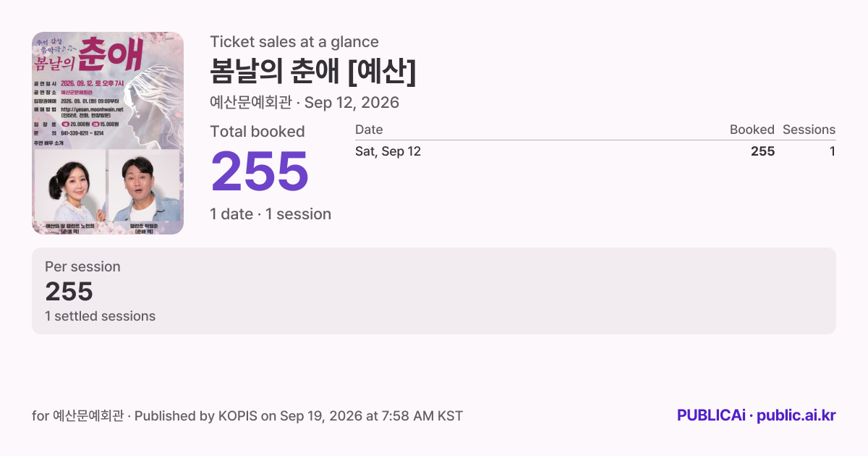Click the 1 date · 1 session summary

(x=271, y=214)
